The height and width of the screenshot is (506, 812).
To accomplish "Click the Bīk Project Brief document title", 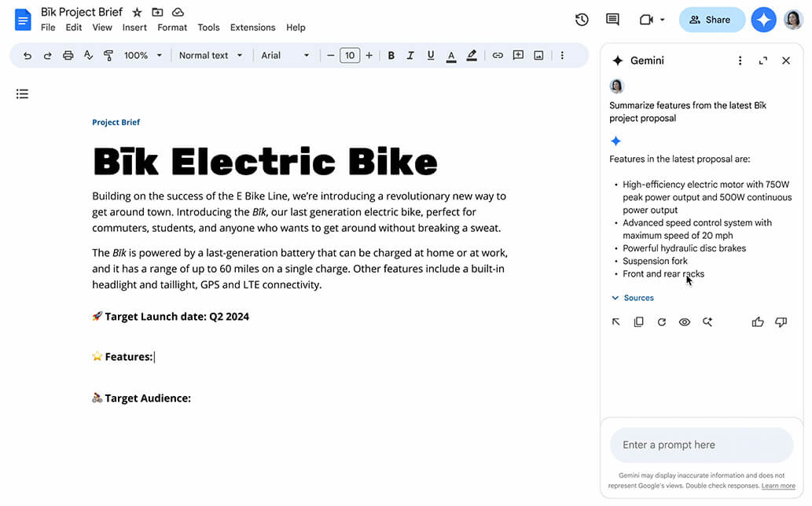I will pyautogui.click(x=82, y=12).
